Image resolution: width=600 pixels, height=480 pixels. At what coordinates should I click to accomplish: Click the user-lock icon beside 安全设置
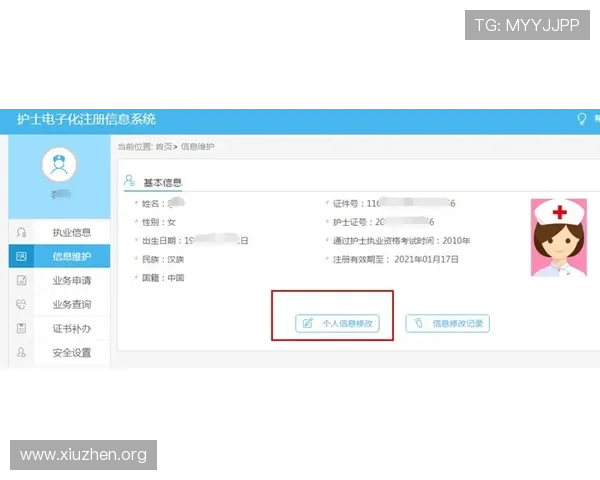(21, 352)
